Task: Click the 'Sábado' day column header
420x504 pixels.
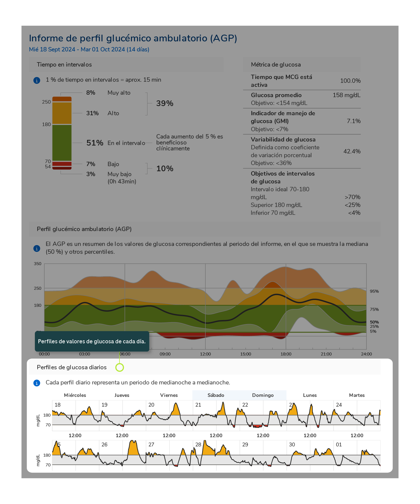Action: coord(216,395)
